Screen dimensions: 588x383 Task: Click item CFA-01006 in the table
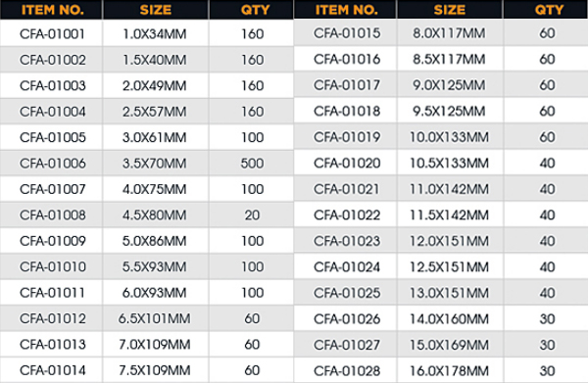tap(53, 164)
